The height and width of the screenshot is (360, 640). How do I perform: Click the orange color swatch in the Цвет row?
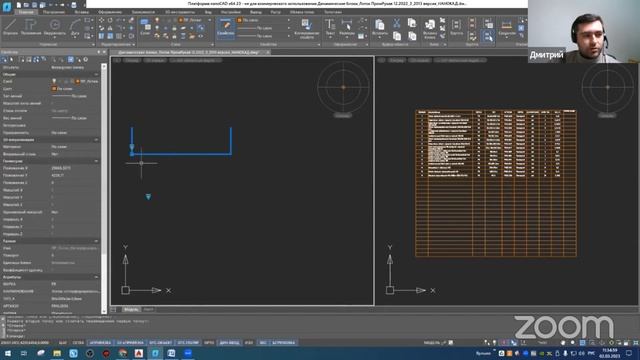coord(54,89)
